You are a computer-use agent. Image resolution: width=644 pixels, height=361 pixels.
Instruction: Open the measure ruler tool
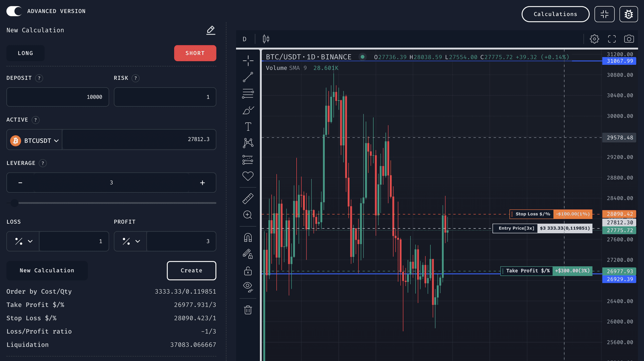click(248, 198)
